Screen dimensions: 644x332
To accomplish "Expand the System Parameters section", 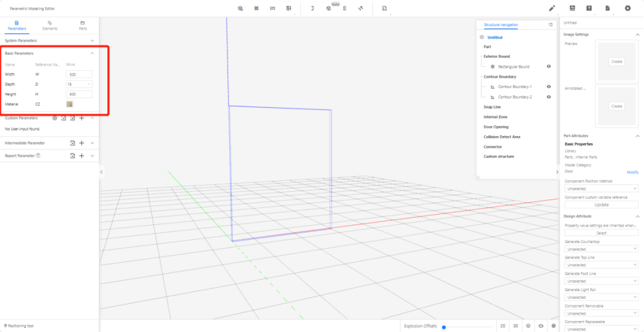I will click(92, 41).
